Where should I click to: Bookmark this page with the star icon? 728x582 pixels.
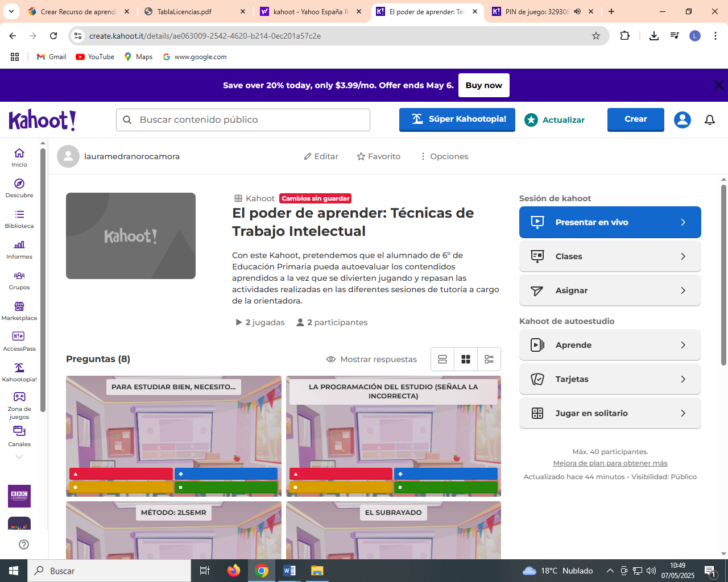tap(596, 36)
